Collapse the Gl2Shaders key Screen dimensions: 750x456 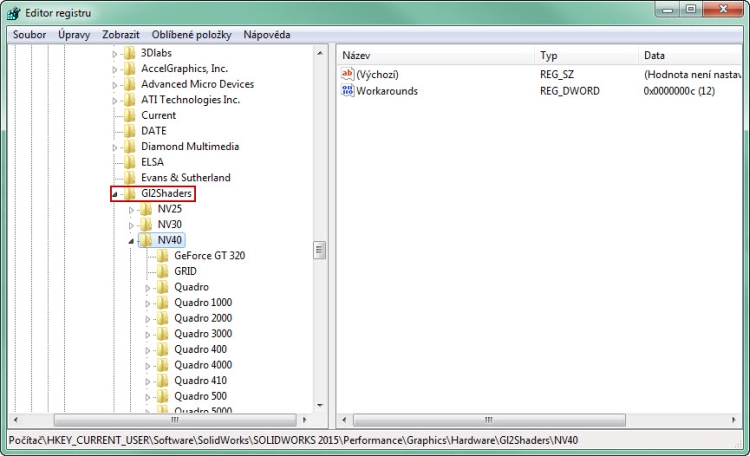(115, 194)
